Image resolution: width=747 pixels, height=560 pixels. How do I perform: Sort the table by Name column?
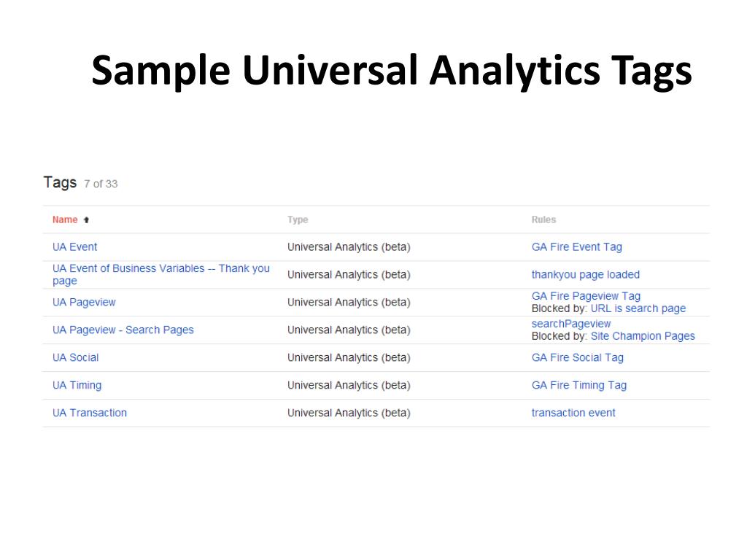pos(65,219)
